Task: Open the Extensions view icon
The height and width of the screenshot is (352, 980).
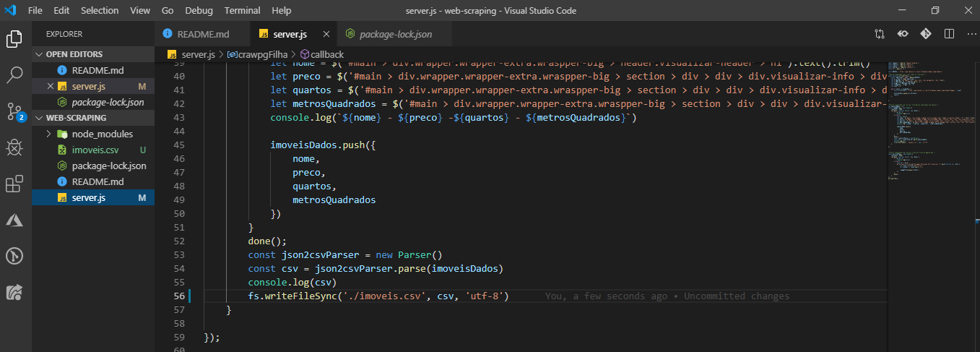Action: click(x=14, y=184)
